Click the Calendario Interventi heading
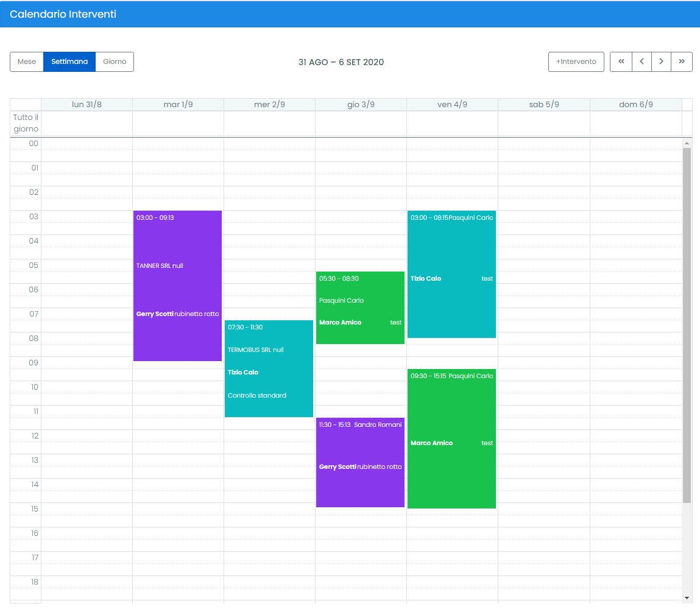 click(63, 14)
